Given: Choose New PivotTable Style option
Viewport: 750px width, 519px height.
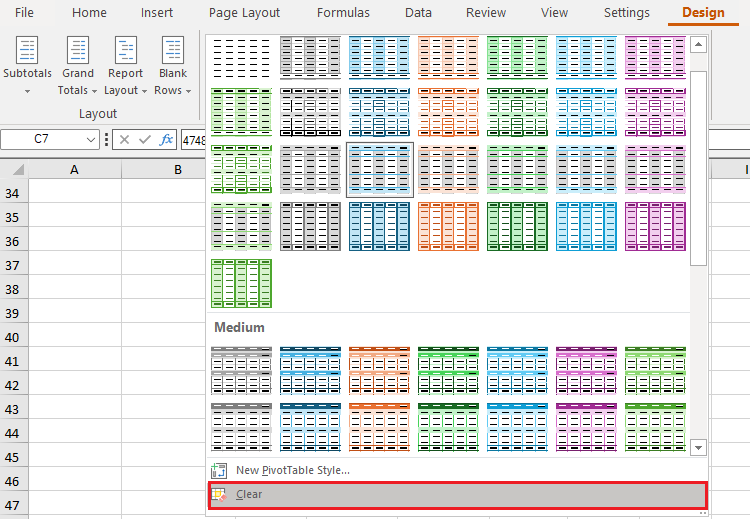Looking at the screenshot, I should coord(293,470).
